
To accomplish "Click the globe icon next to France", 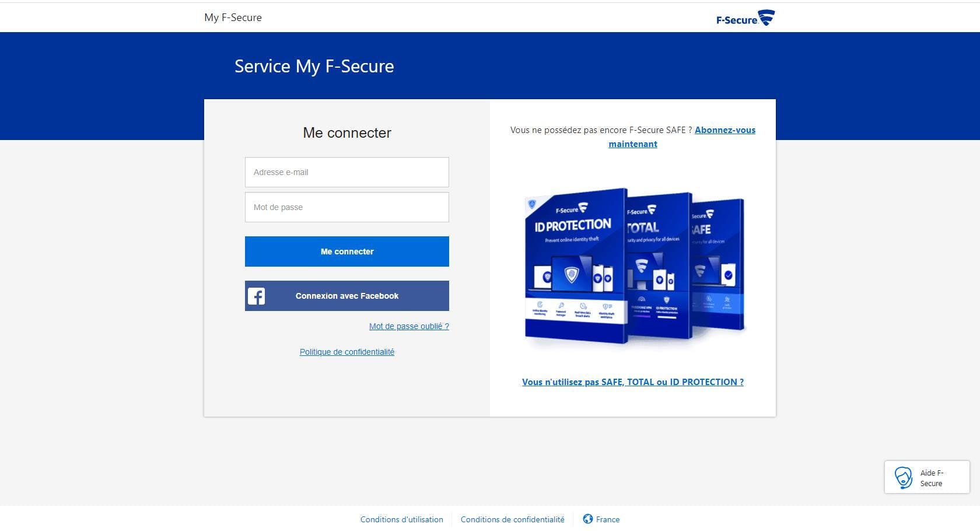I will click(x=587, y=519).
